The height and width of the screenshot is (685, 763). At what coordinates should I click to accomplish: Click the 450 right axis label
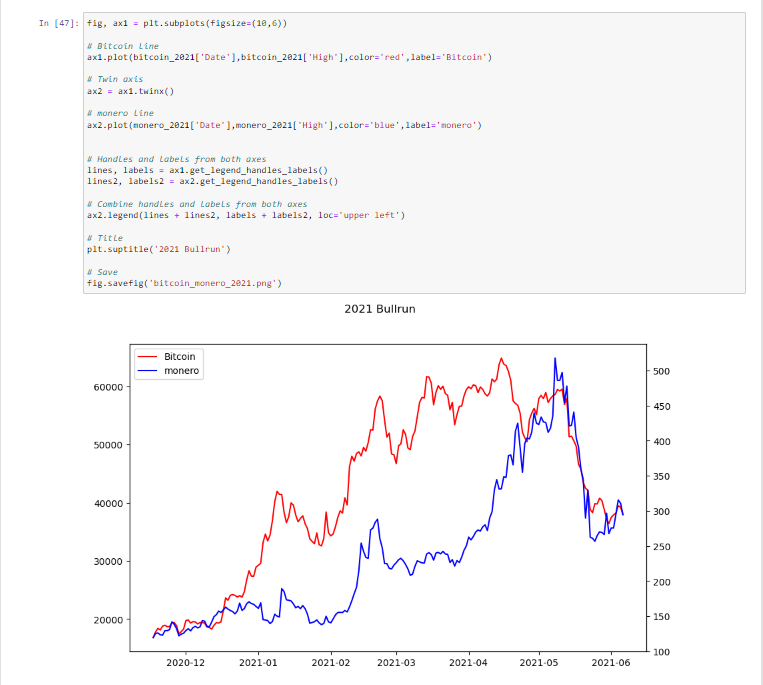(661, 406)
